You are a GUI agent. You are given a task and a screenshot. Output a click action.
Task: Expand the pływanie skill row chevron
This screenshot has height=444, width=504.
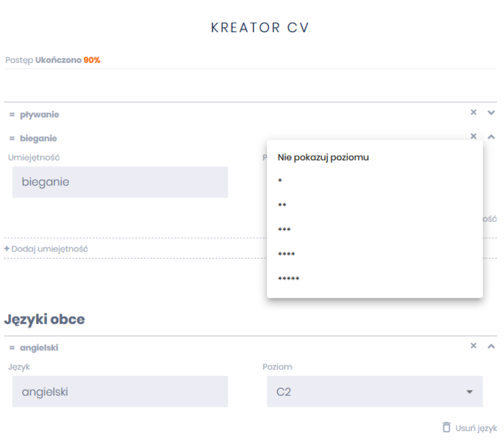(491, 113)
